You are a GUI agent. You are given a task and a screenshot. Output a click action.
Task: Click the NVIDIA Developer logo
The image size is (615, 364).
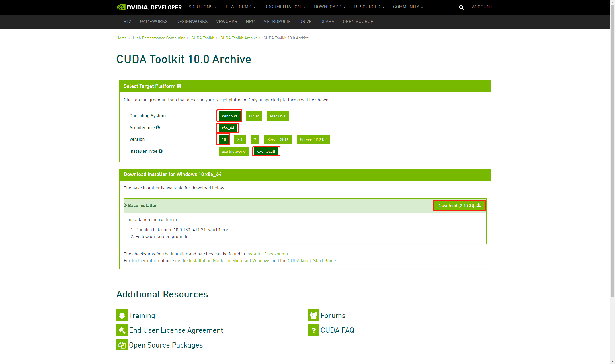coord(149,7)
